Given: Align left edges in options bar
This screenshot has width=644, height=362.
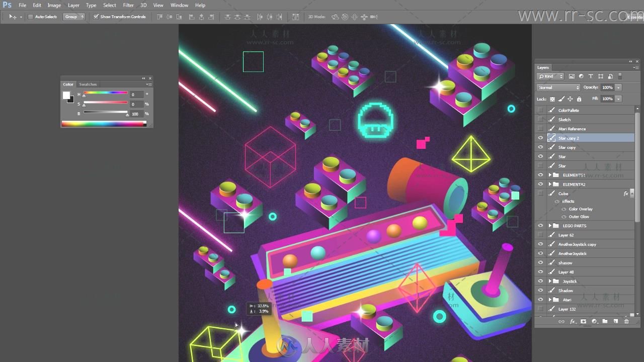Looking at the screenshot, I should pyautogui.click(x=192, y=17).
